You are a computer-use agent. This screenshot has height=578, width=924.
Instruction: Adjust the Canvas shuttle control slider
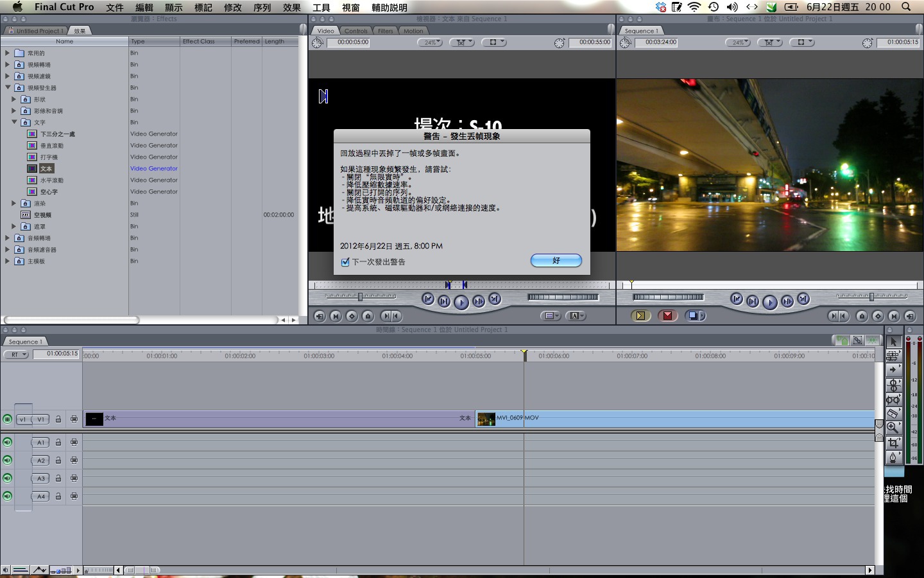point(872,296)
